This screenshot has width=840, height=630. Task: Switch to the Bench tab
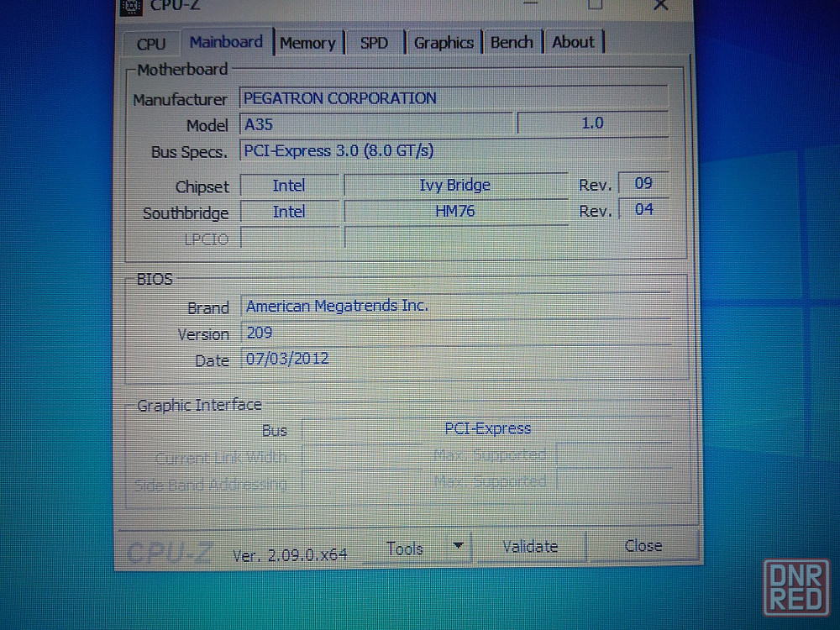(512, 42)
